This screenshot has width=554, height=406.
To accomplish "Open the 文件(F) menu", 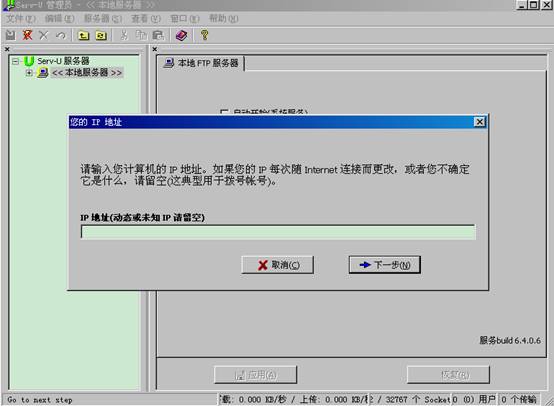I will click(x=21, y=18).
